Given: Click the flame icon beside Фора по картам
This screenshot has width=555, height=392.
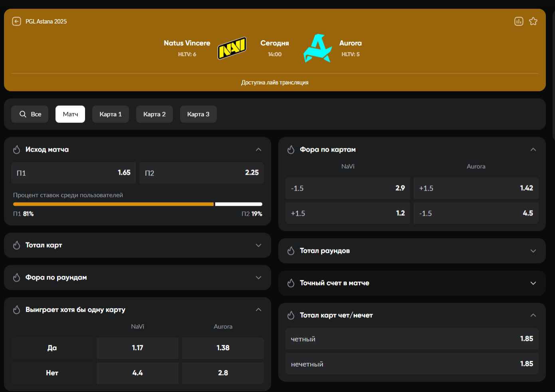Looking at the screenshot, I should 291,150.
